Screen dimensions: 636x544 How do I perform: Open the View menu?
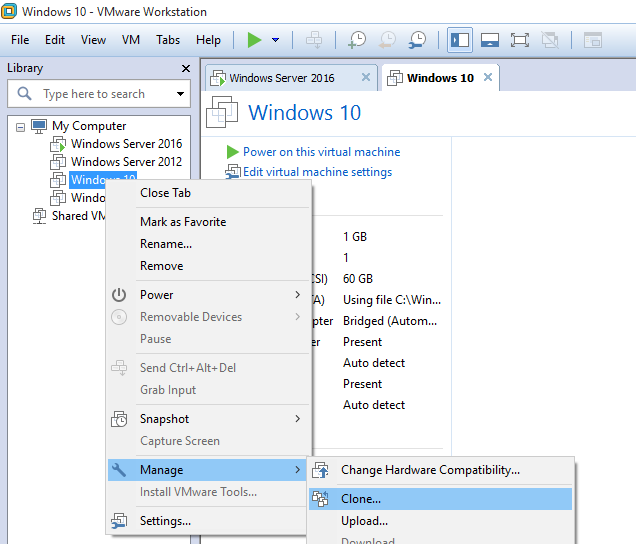coord(93,40)
